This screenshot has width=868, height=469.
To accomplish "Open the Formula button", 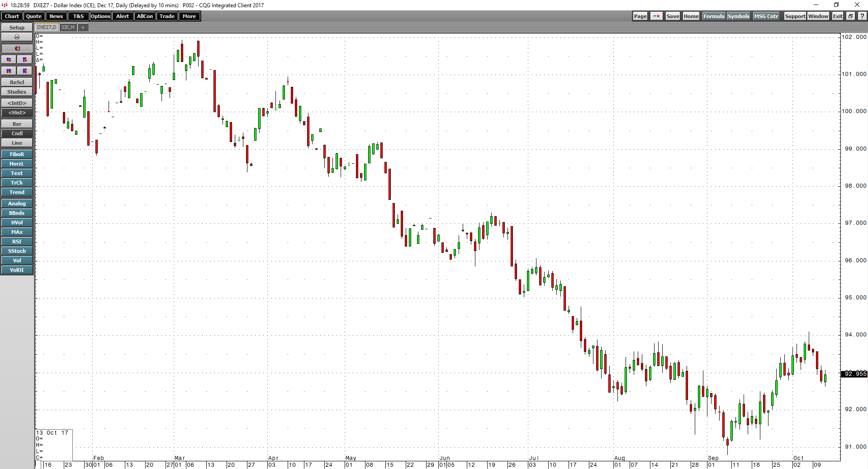I will [x=714, y=16].
